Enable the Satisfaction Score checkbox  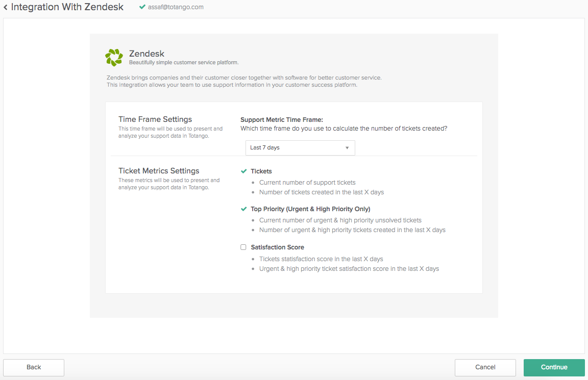(x=243, y=247)
